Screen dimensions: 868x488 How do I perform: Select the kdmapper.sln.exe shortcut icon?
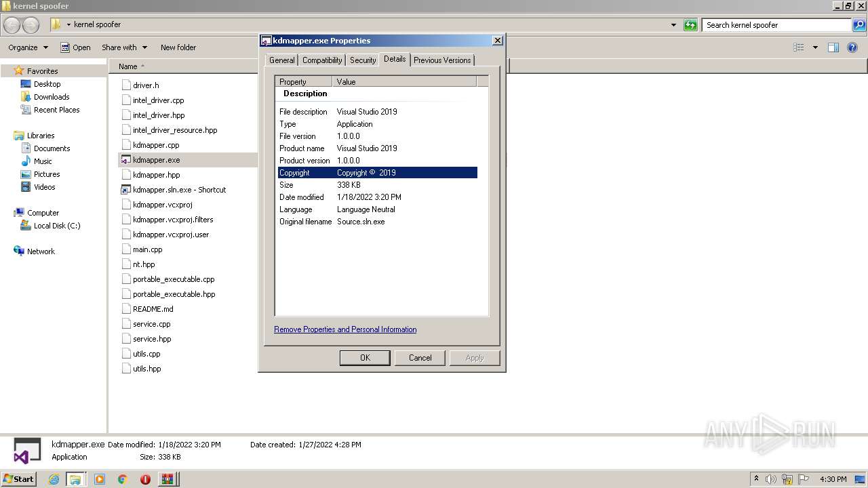(125, 190)
